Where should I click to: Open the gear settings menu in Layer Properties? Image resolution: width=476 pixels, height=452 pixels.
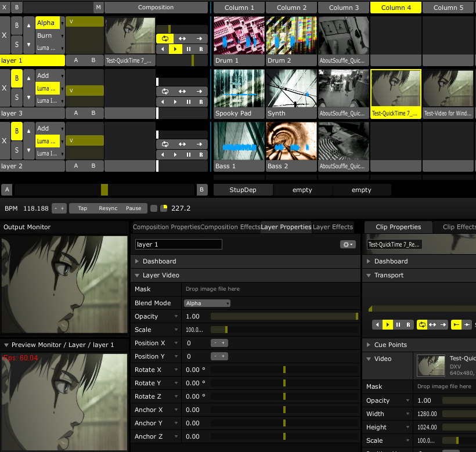[348, 244]
